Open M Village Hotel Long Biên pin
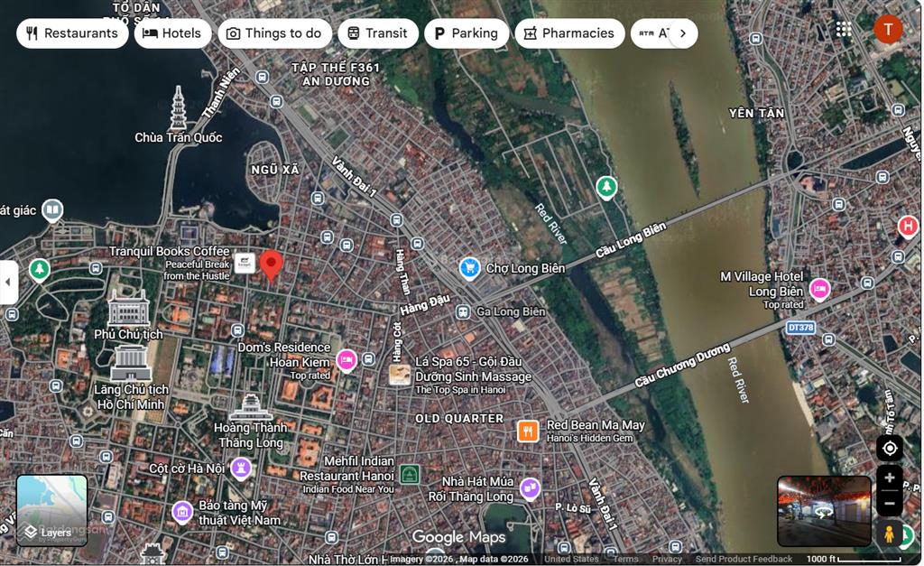 pyautogui.click(x=819, y=289)
